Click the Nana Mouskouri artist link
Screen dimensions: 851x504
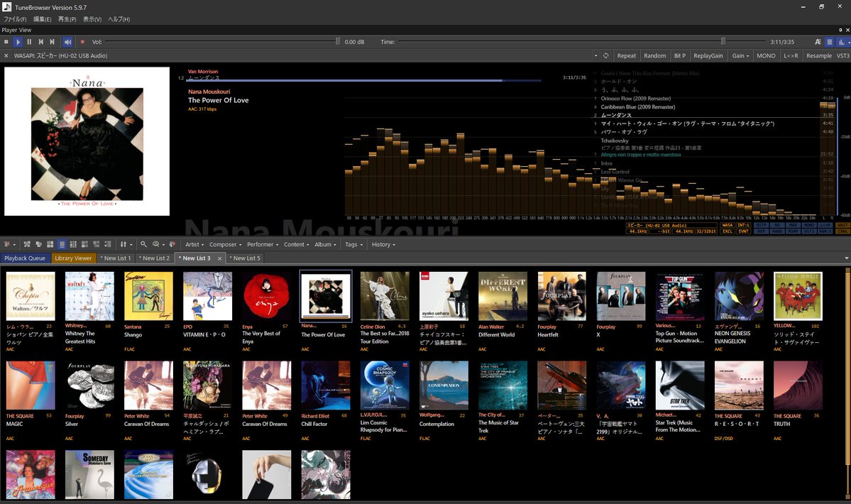pos(209,92)
